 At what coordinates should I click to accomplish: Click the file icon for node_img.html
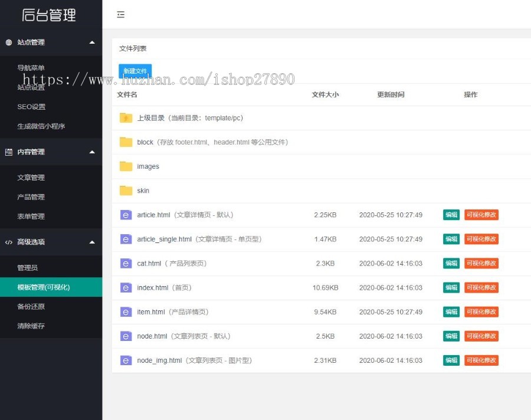tap(126, 360)
